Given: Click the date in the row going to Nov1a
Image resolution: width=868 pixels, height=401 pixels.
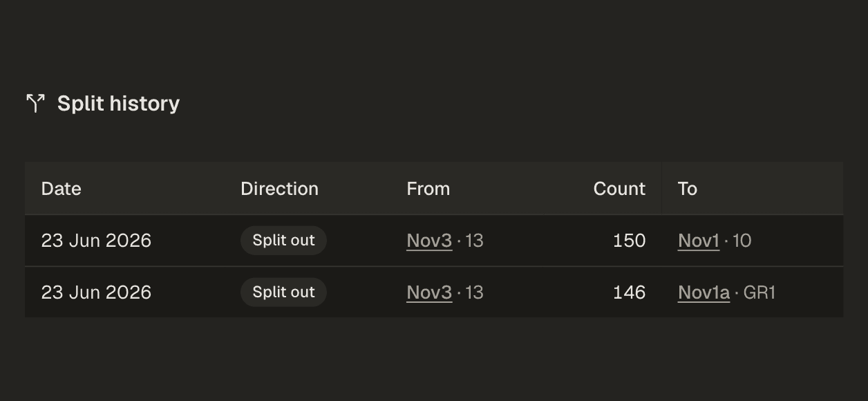Looking at the screenshot, I should coord(96,292).
